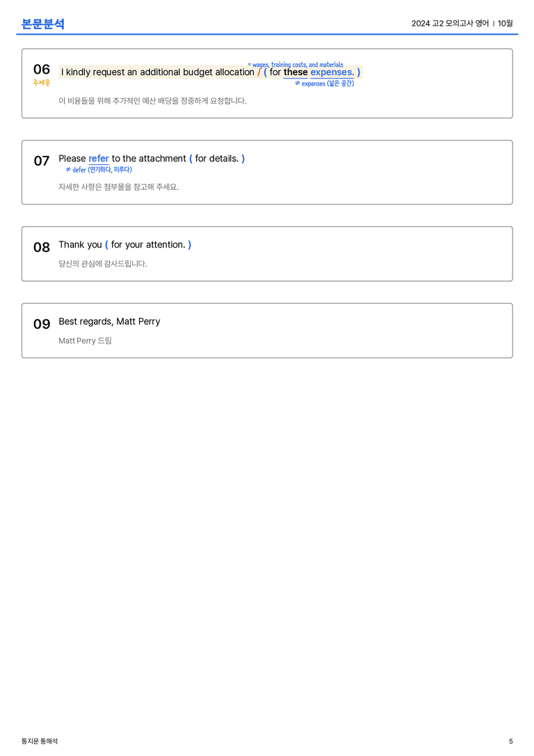Viewport: 534px width, 756px height.
Task: Click the underlined word "these"
Action: pyautogui.click(x=296, y=72)
